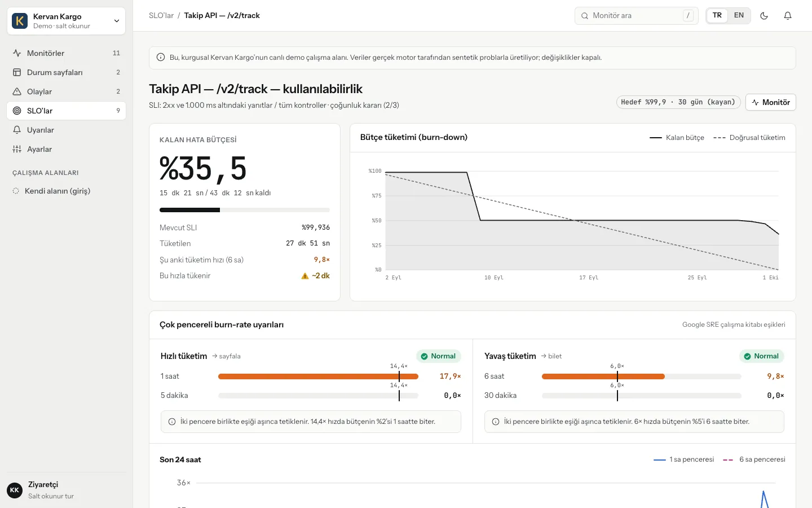Click the Ziyaretçi user name in the sidebar
812x508 pixels.
click(x=43, y=485)
